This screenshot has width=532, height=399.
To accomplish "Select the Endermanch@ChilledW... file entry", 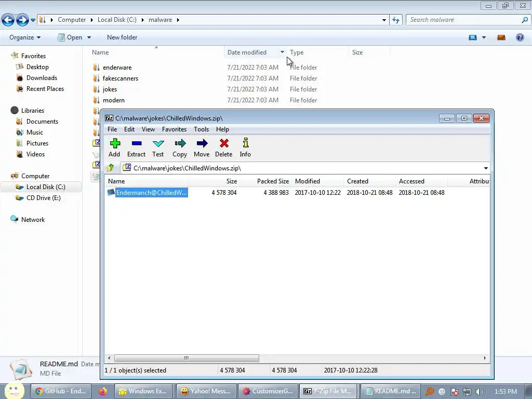I will coord(151,192).
